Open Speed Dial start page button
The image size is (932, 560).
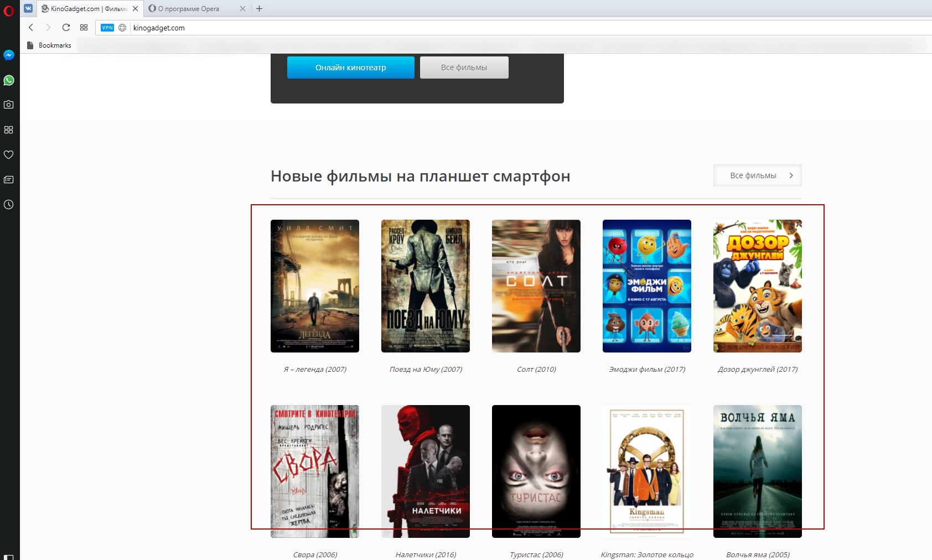point(84,27)
